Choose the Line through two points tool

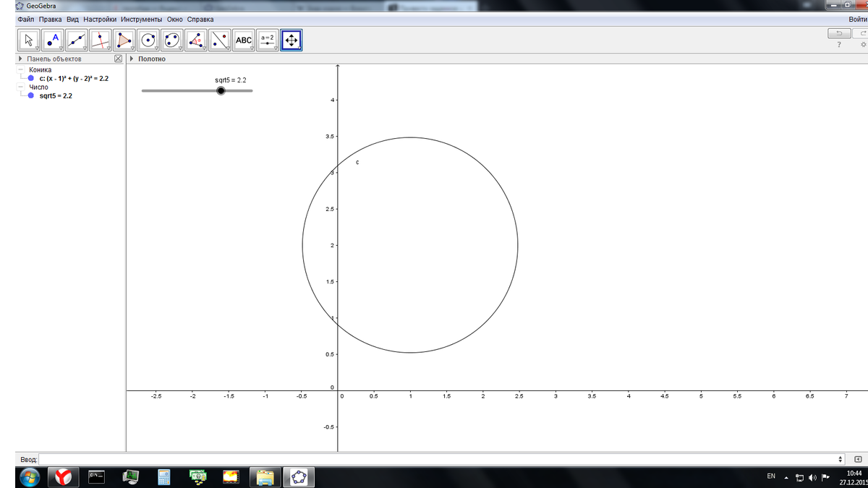[x=77, y=40]
